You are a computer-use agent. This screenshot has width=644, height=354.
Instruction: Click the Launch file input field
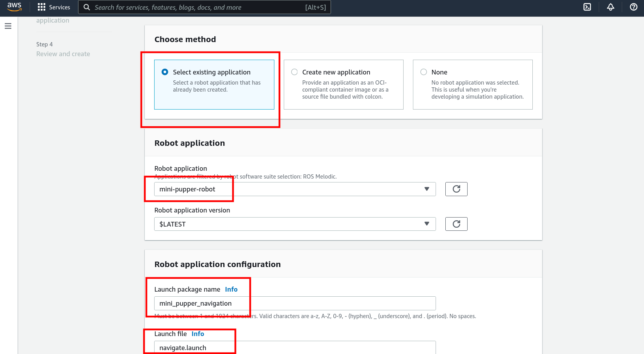[x=295, y=347]
